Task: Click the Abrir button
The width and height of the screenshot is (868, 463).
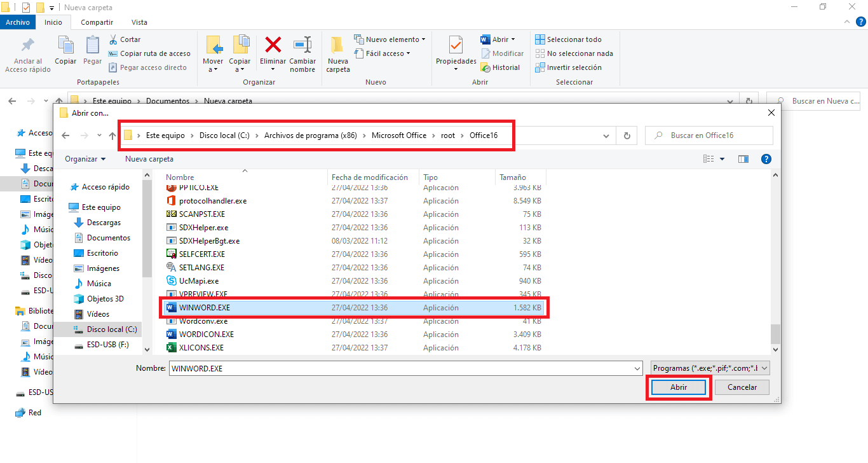Action: tap(679, 387)
